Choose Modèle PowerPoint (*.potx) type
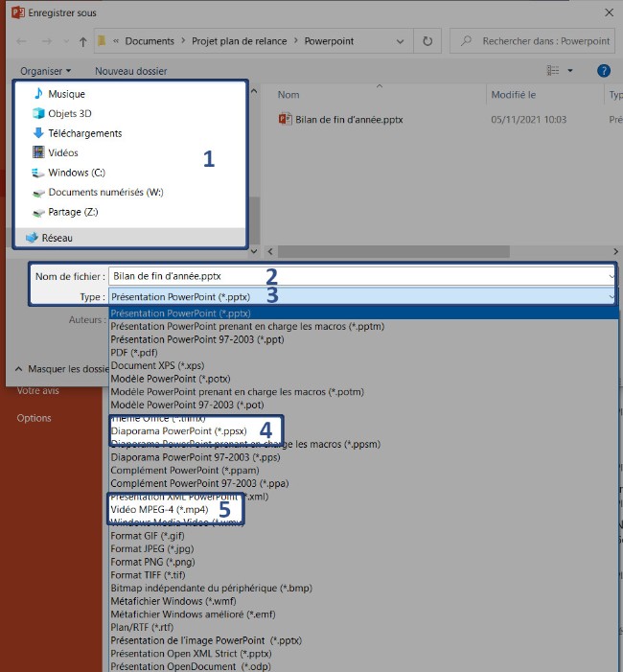Image resolution: width=623 pixels, height=672 pixels. click(x=171, y=379)
